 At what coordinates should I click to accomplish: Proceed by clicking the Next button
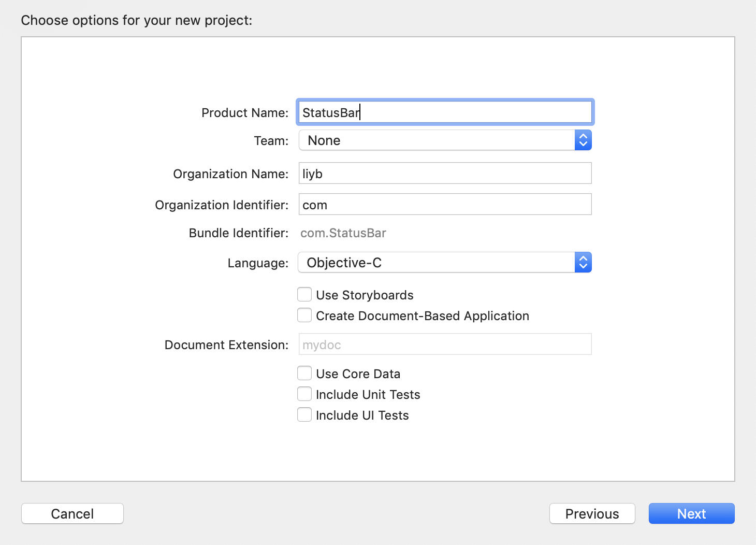(691, 513)
